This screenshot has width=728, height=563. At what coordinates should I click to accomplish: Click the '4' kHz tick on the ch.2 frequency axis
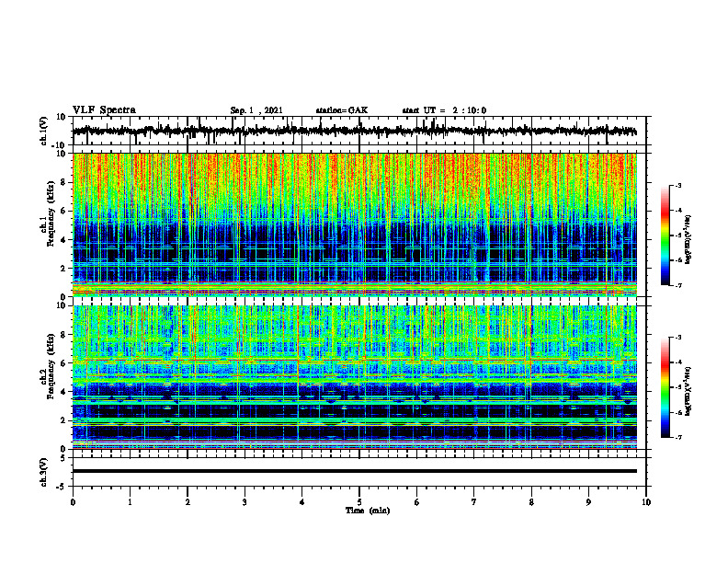click(x=64, y=392)
